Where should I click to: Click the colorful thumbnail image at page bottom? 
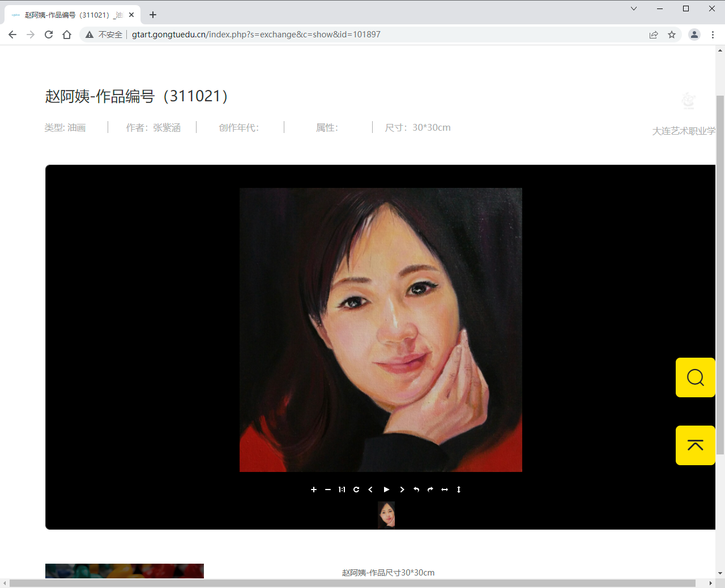coord(125,571)
